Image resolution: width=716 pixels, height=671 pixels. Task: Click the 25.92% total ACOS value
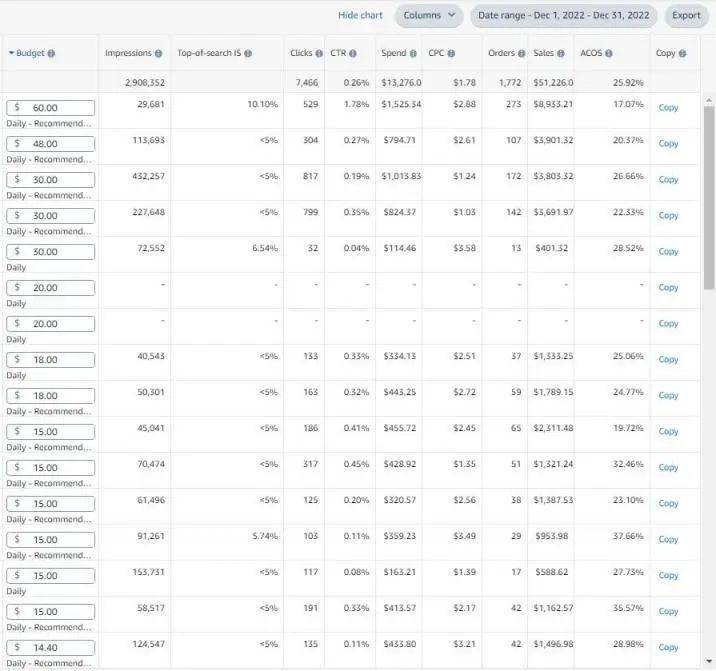(x=628, y=83)
